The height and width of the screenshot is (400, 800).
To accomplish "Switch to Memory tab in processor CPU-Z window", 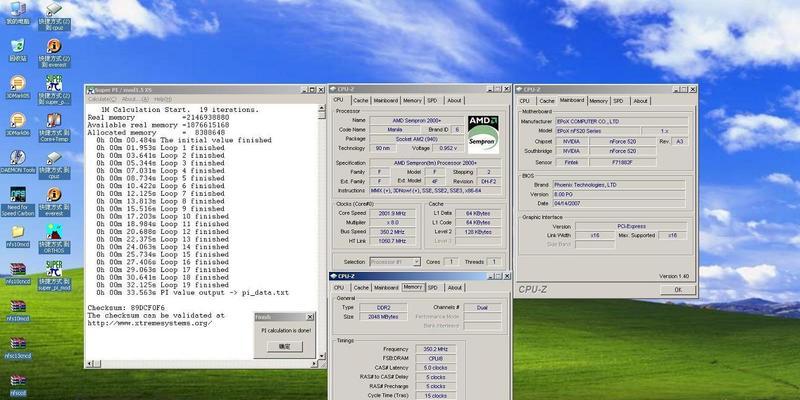I will 412,101.
